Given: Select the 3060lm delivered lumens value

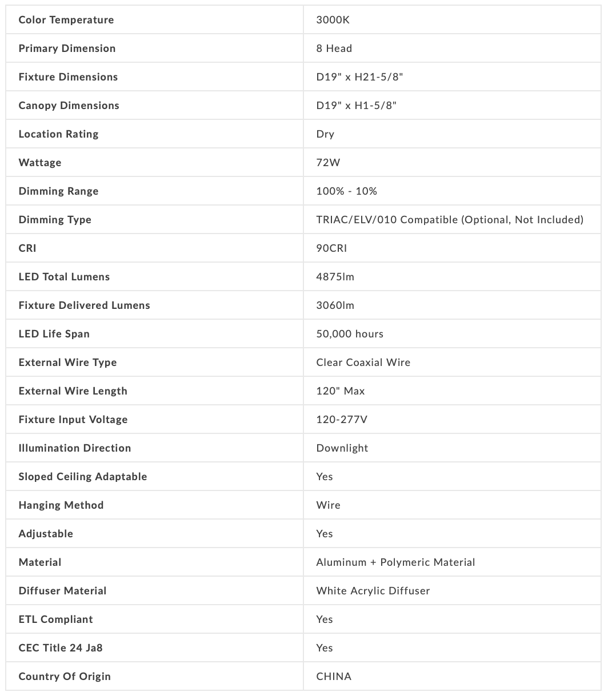Looking at the screenshot, I should [x=335, y=305].
